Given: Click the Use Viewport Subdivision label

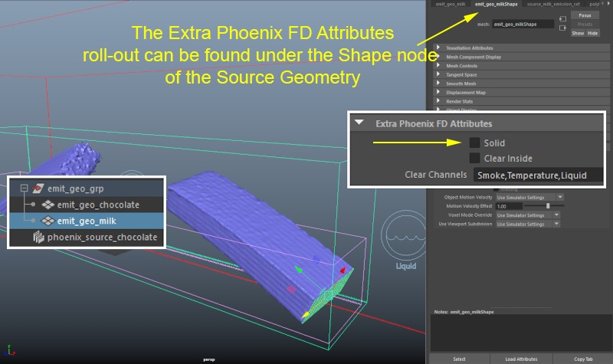Looking at the screenshot, I should 465,224.
